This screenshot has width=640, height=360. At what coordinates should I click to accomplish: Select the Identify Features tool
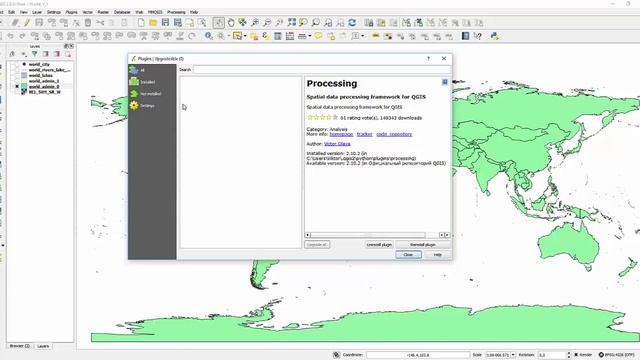(209, 36)
